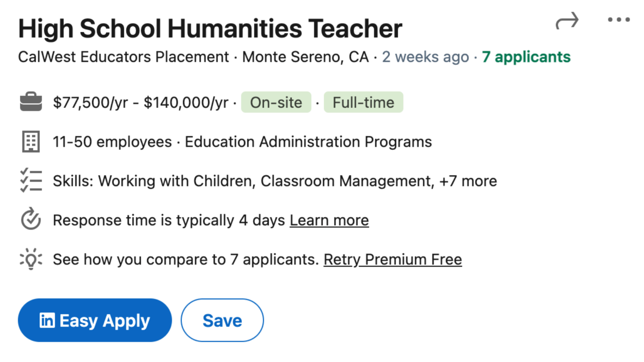
Task: Save this job posting
Action: [x=222, y=321]
